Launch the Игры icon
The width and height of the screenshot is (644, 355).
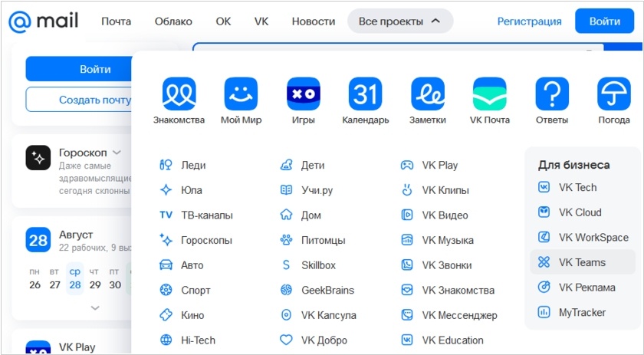[303, 94]
